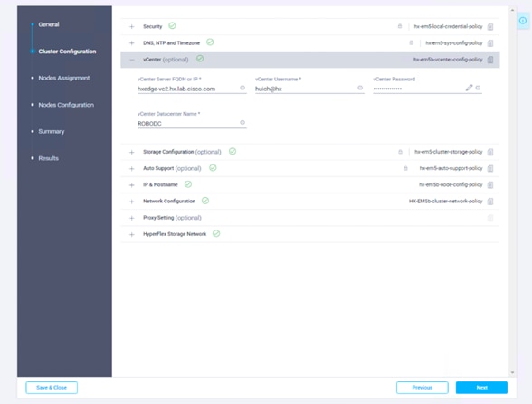Detach icon next to hx-em5-sys-config-policy
This screenshot has height=404, width=532.
[x=411, y=42]
